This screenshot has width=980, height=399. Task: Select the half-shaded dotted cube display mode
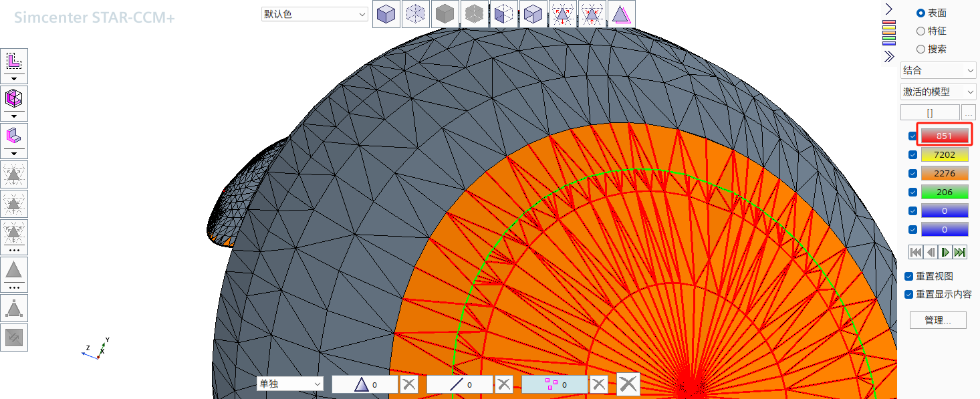tap(504, 14)
